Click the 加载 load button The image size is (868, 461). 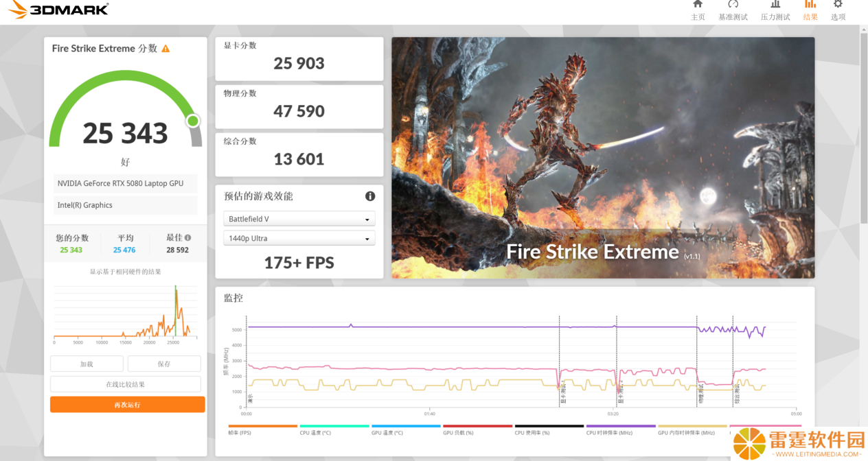coord(87,364)
